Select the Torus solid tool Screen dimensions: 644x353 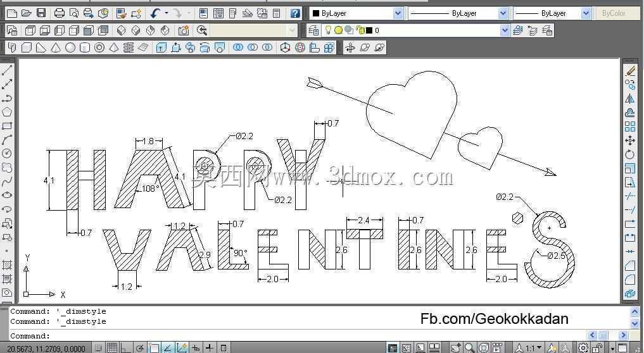coord(99,47)
